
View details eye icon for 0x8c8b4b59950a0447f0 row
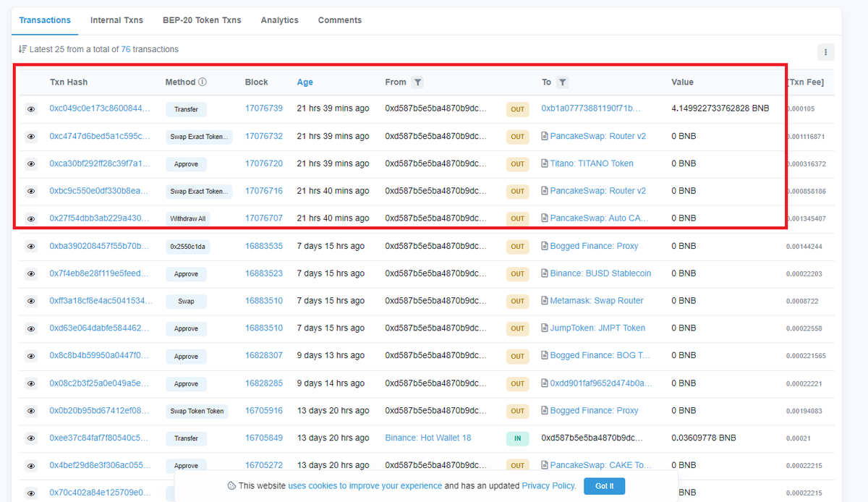tap(31, 356)
